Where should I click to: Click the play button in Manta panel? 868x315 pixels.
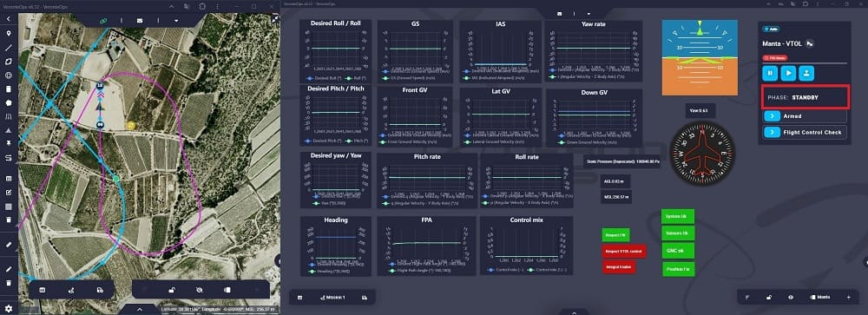coord(789,73)
